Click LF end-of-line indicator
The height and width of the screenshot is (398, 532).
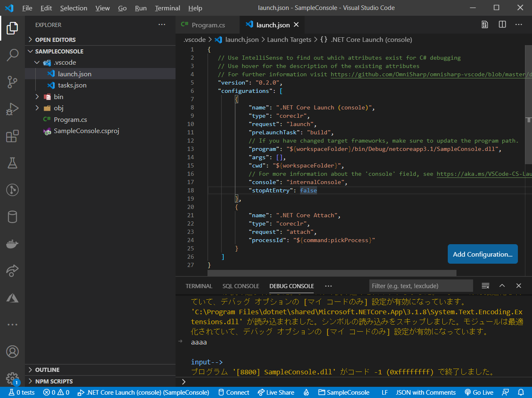pyautogui.click(x=385, y=392)
